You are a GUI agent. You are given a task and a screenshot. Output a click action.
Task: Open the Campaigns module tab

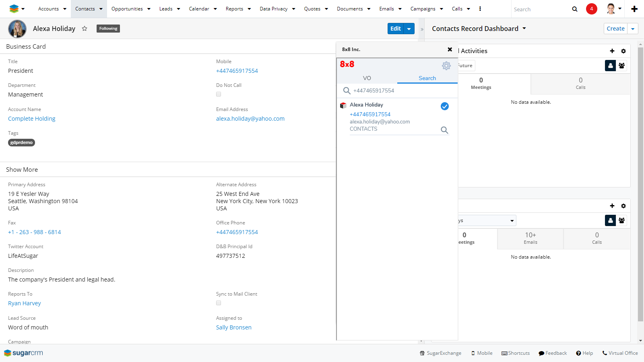(x=423, y=9)
